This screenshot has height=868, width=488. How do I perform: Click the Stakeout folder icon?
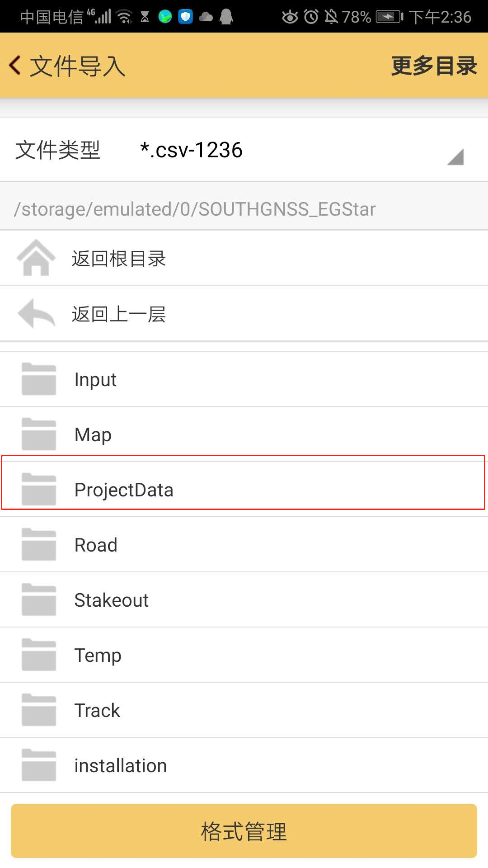[39, 600]
